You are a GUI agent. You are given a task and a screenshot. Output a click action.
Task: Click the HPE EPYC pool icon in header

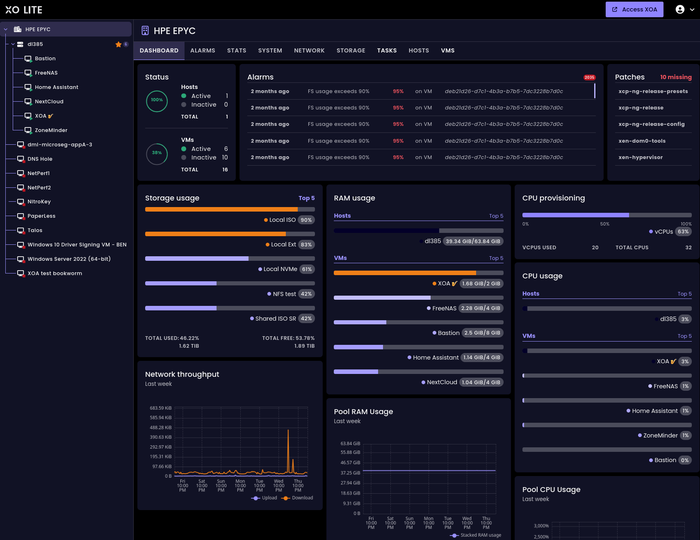click(145, 31)
